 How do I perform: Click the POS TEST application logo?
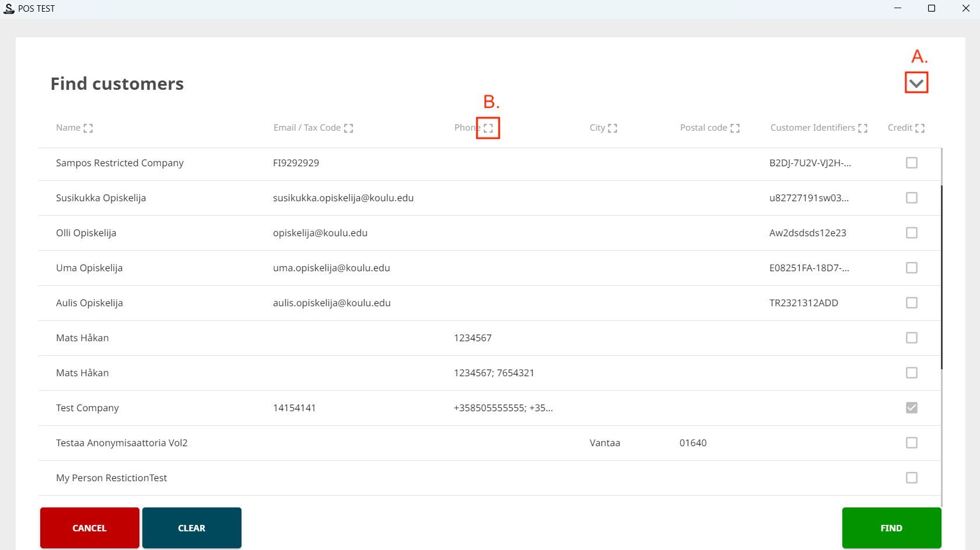pyautogui.click(x=9, y=8)
